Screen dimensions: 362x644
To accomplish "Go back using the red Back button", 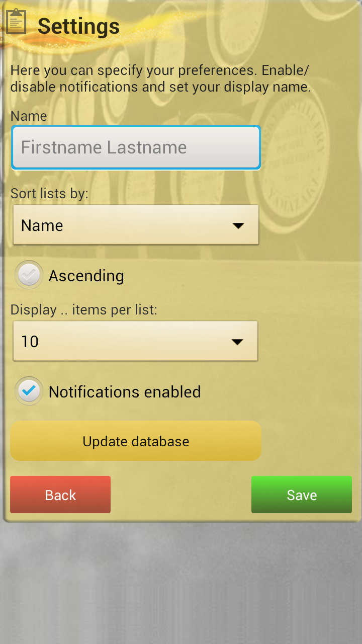I will (60, 495).
